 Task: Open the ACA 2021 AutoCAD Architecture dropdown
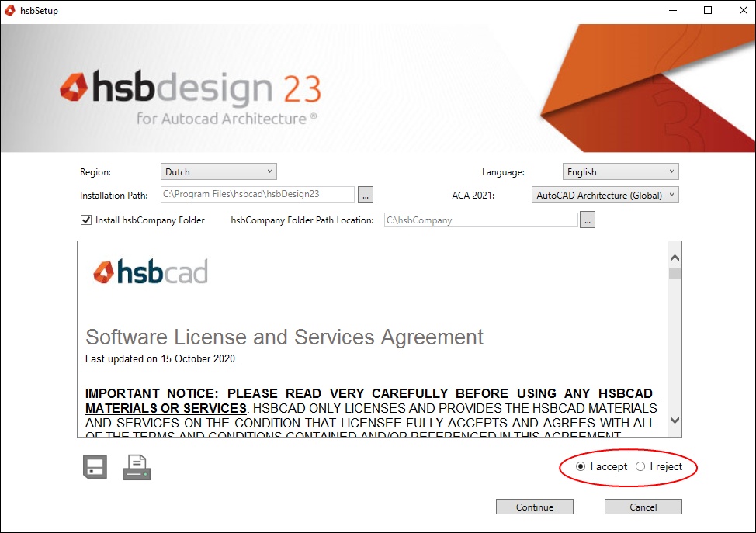click(x=605, y=195)
